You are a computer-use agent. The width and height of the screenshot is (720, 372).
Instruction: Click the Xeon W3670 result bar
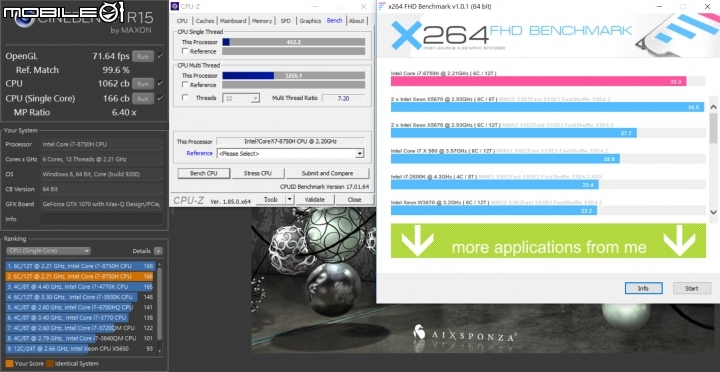click(x=494, y=211)
